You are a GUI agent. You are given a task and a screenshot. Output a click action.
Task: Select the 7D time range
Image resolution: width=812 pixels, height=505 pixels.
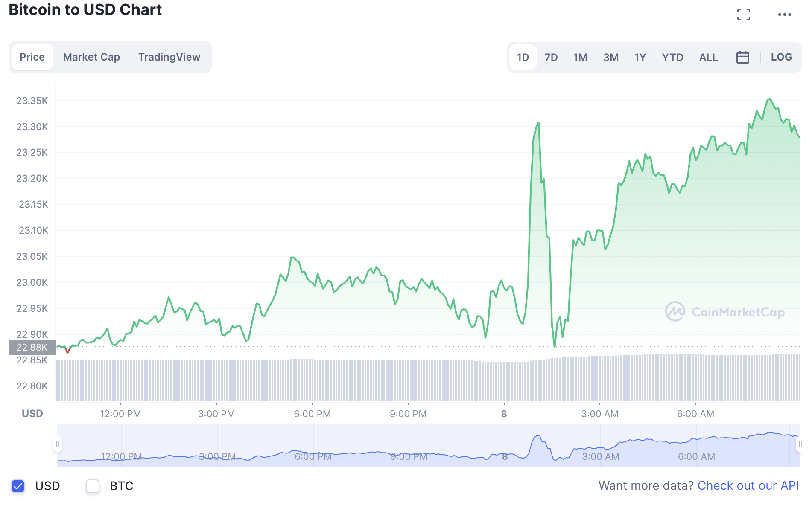pos(551,57)
